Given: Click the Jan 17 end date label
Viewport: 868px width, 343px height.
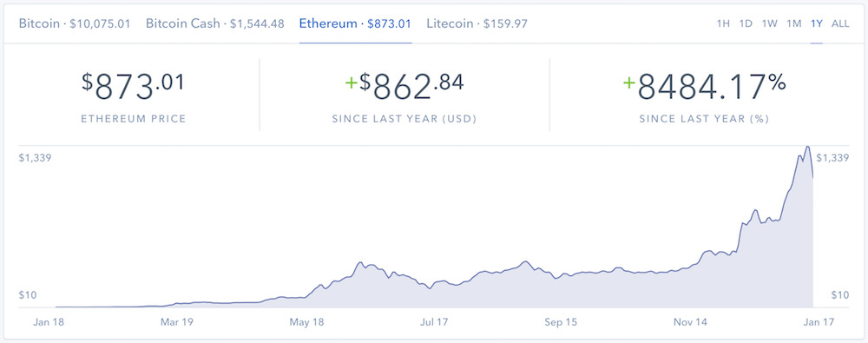Looking at the screenshot, I should point(815,322).
